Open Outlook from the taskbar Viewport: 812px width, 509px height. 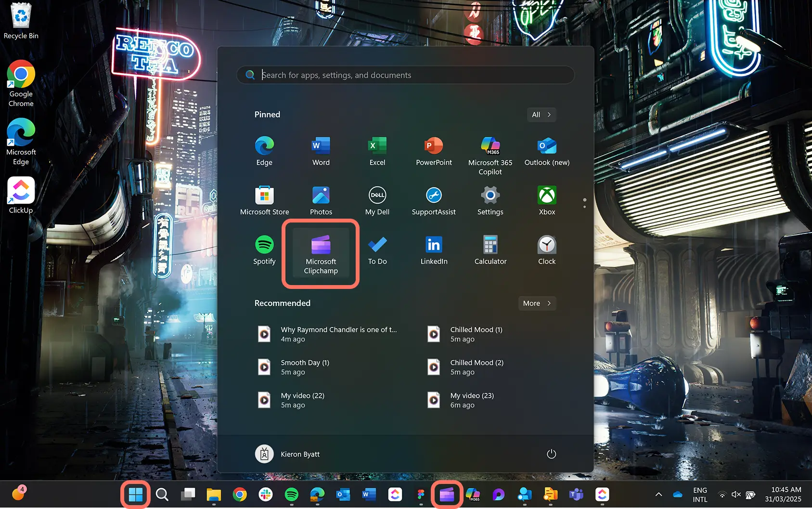(343, 495)
